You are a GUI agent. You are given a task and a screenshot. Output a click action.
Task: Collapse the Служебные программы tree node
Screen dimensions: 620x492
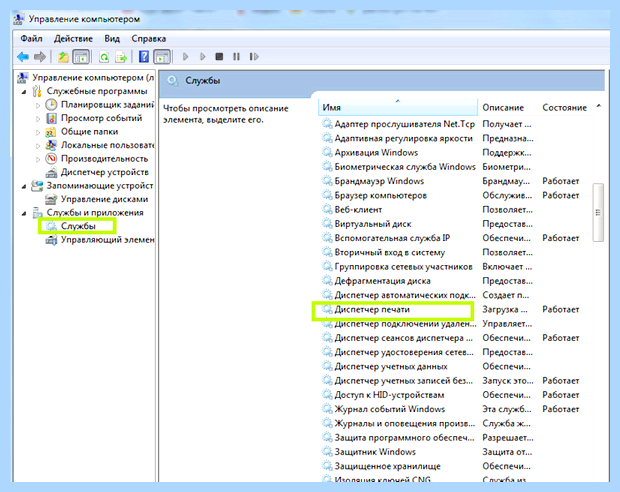click(24, 92)
